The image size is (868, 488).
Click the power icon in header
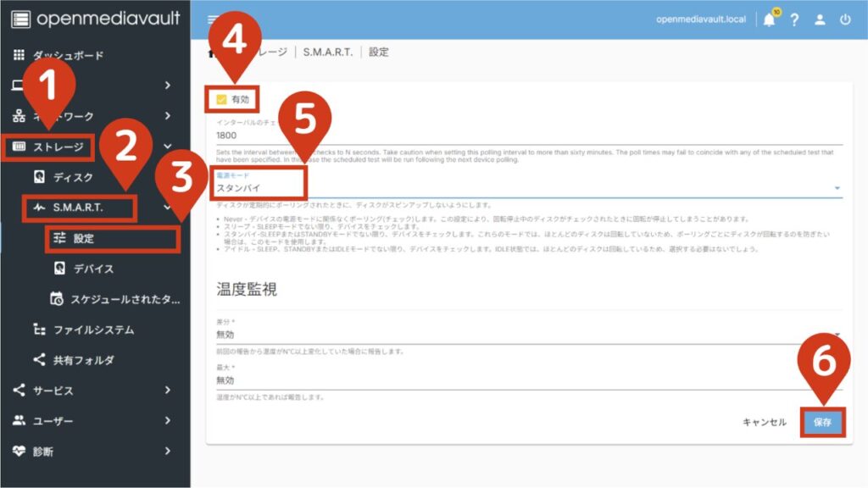(x=845, y=20)
